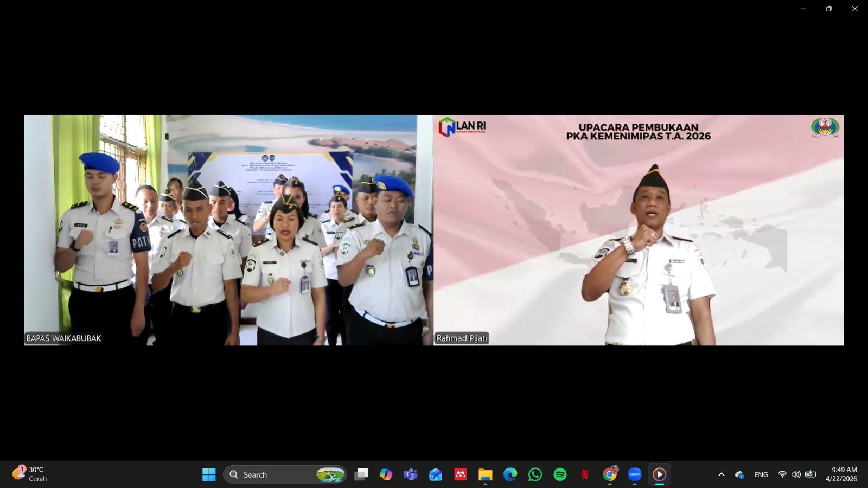Open Task View from the taskbar
Image resolution: width=868 pixels, height=488 pixels.
[361, 474]
